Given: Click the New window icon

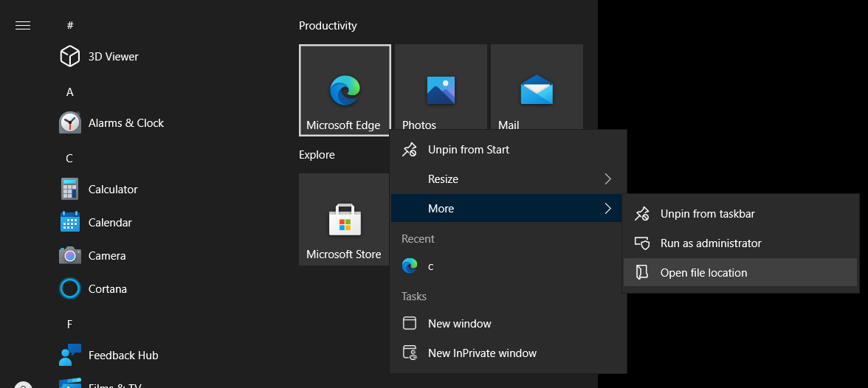Looking at the screenshot, I should coord(410,323).
